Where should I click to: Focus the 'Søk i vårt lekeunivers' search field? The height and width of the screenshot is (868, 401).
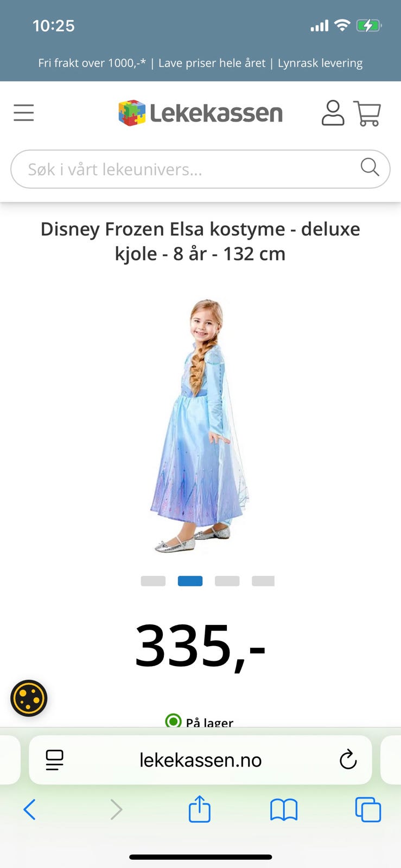(200, 169)
